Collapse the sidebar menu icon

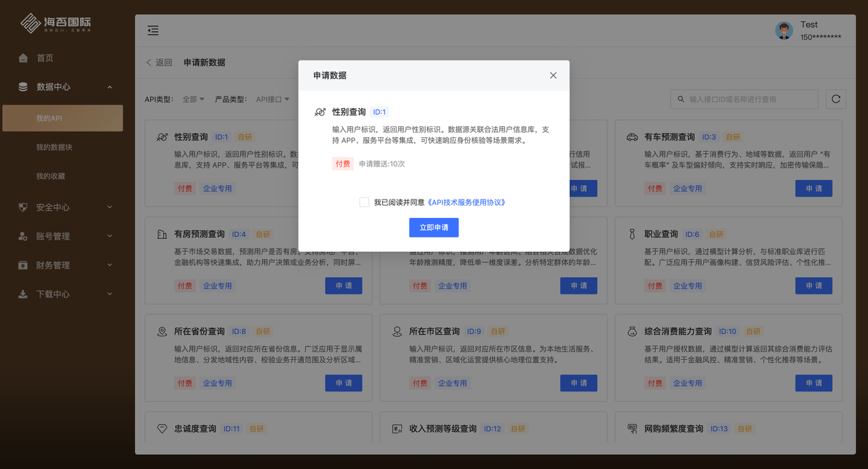(153, 31)
